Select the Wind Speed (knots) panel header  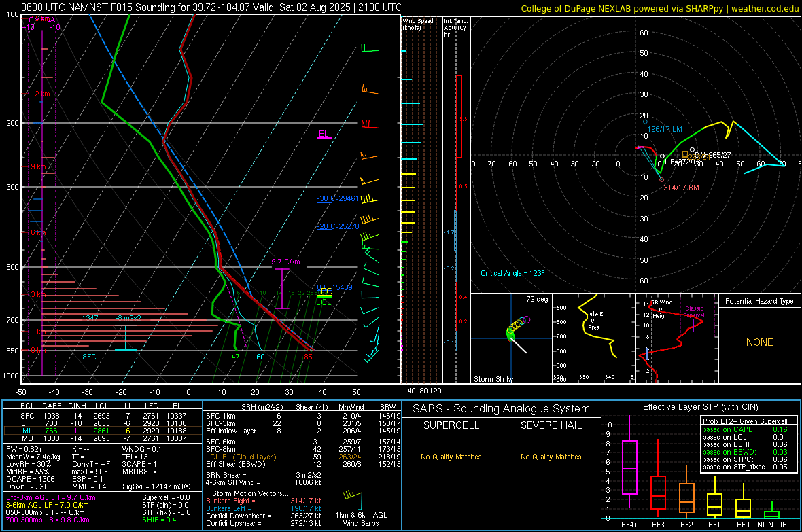tap(418, 24)
